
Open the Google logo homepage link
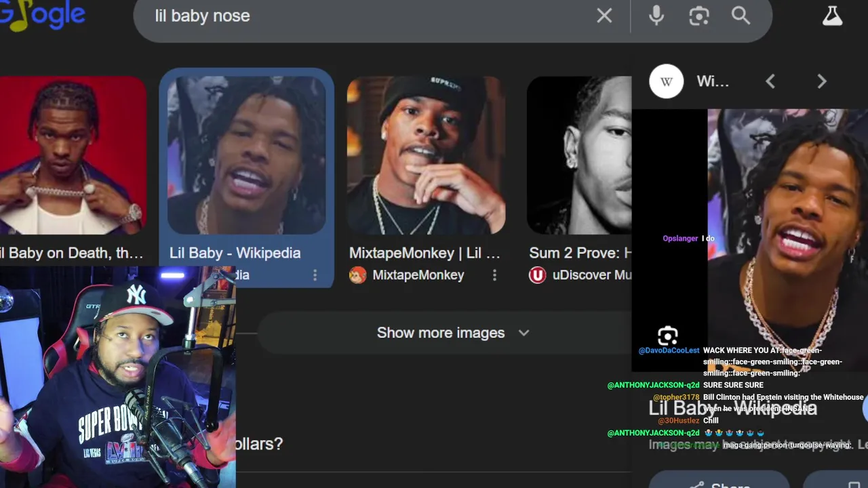tap(42, 15)
